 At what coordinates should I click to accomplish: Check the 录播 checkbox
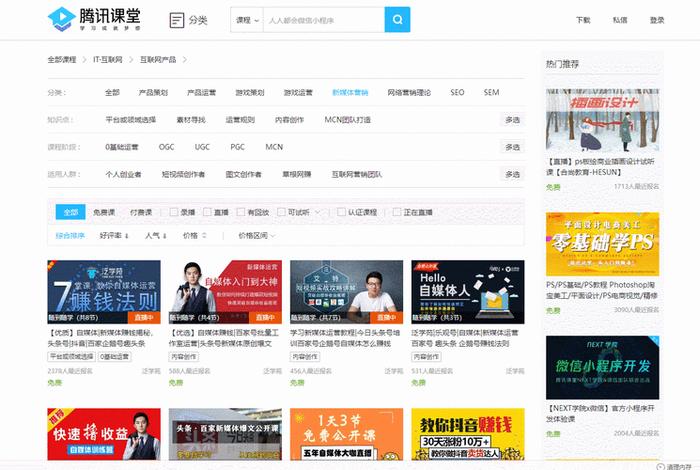[x=174, y=212]
